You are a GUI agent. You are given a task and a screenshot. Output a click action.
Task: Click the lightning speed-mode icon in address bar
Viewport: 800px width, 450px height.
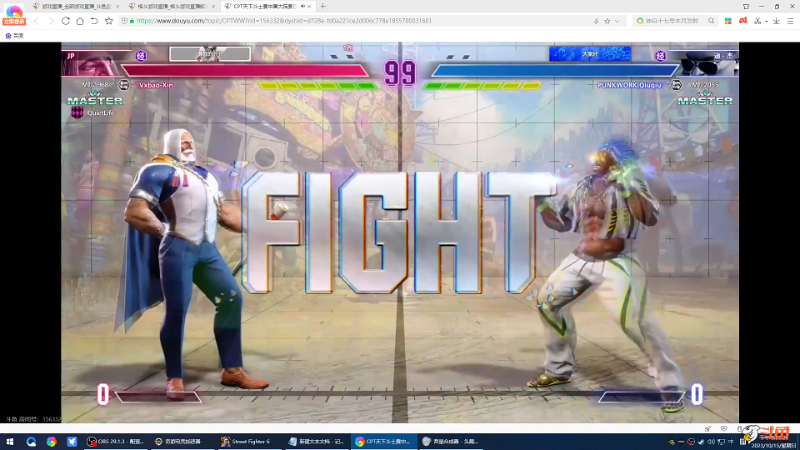pyautogui.click(x=596, y=21)
